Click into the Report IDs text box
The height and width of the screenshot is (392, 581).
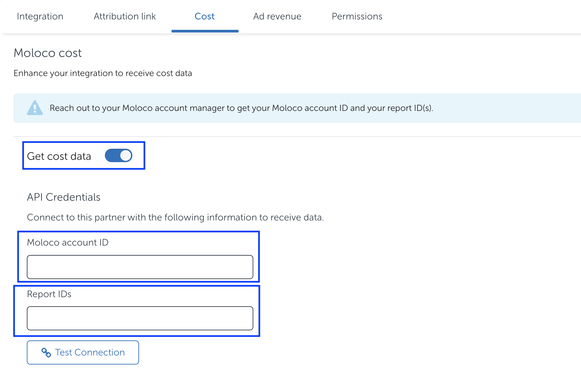coord(140,318)
